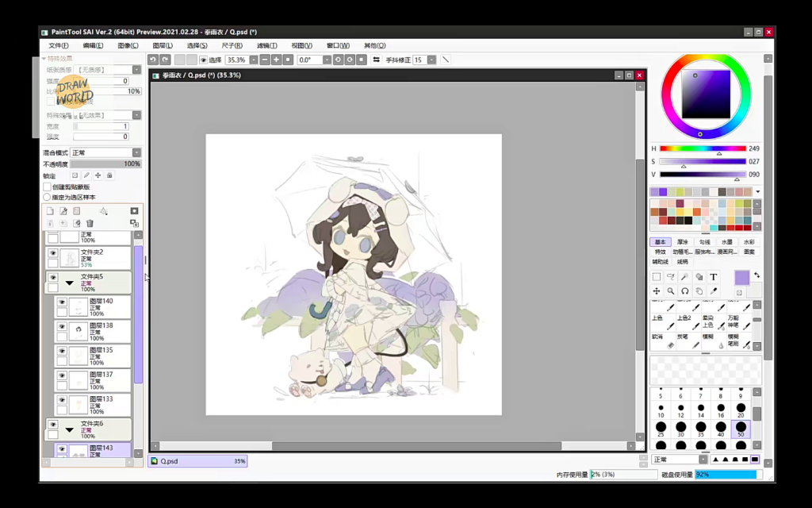
Task: Select the Eyedropper color picker tool
Action: click(x=713, y=291)
